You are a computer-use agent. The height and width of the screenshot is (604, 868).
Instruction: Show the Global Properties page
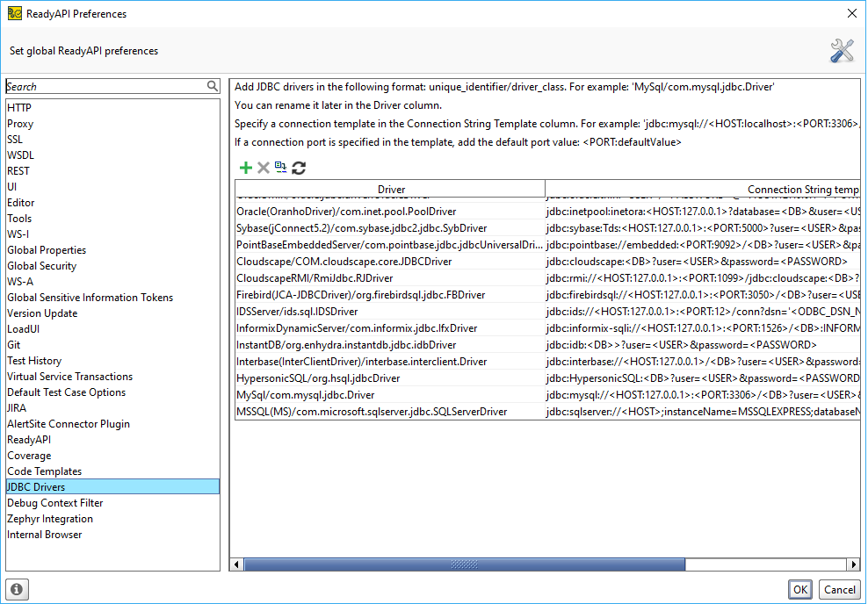113,250
